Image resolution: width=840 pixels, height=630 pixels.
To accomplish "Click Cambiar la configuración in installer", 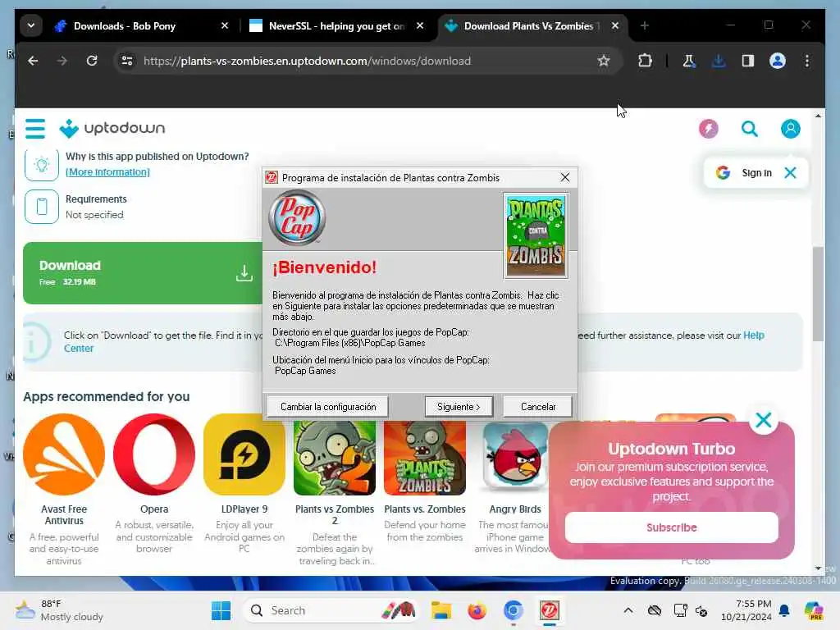I will [x=328, y=407].
